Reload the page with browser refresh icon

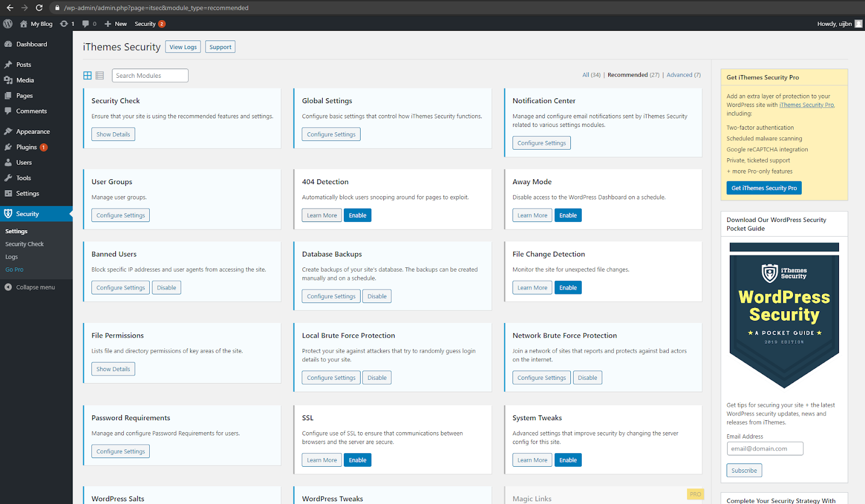[x=39, y=8]
